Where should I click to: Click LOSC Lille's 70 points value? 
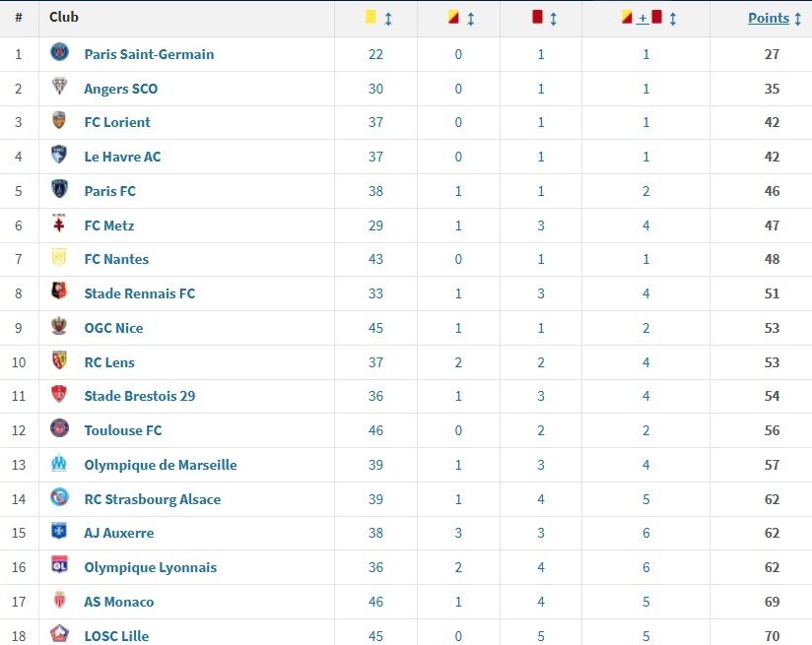coord(771,635)
